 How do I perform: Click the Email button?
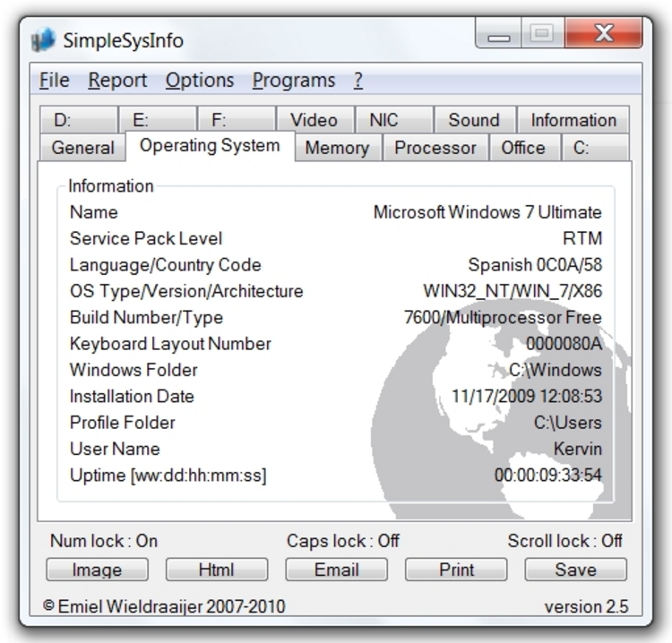[336, 570]
